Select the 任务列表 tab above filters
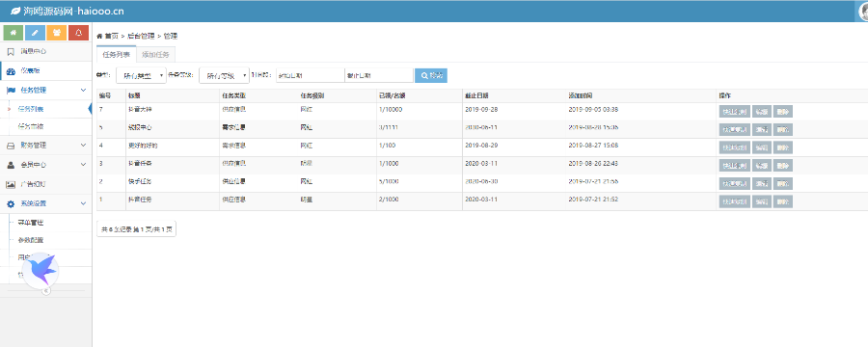 click(x=117, y=55)
